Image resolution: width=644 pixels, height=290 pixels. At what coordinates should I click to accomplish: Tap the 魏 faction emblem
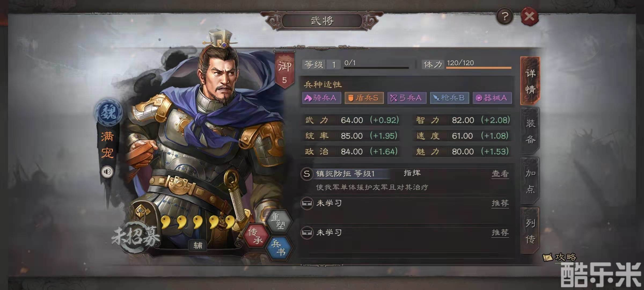point(109,112)
